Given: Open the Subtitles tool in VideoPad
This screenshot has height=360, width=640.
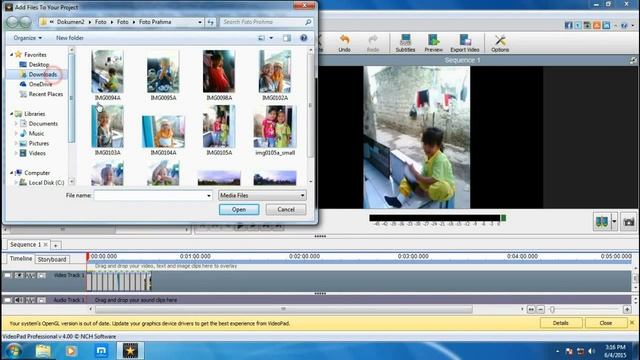Looking at the screenshot, I should click(405, 43).
